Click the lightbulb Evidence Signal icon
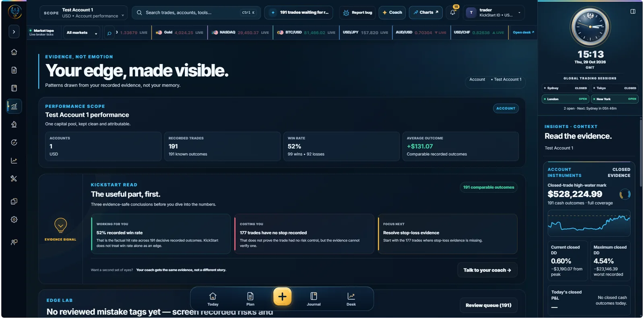 60,225
